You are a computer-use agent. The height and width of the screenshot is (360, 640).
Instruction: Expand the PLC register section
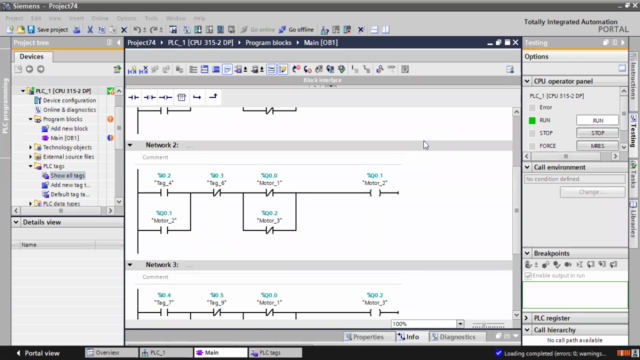click(527, 318)
